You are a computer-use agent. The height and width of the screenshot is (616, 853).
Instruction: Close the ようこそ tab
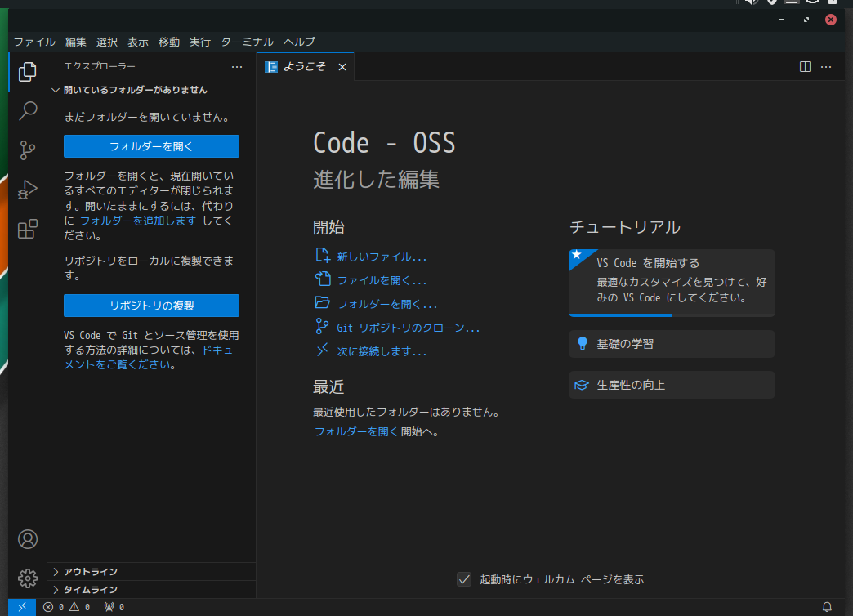point(342,67)
